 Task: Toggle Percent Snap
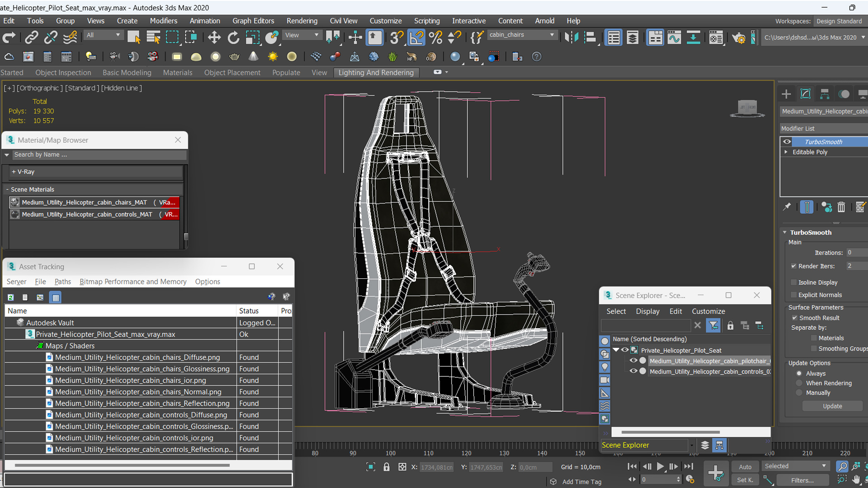436,38
